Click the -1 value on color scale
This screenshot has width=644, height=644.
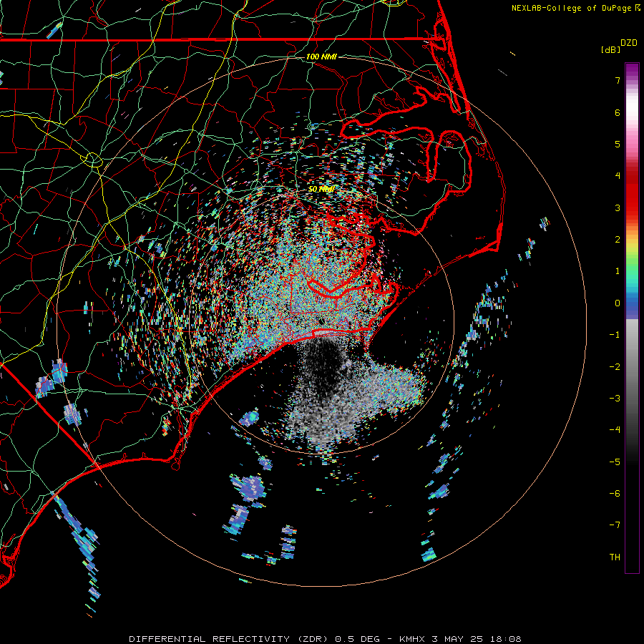[615, 335]
